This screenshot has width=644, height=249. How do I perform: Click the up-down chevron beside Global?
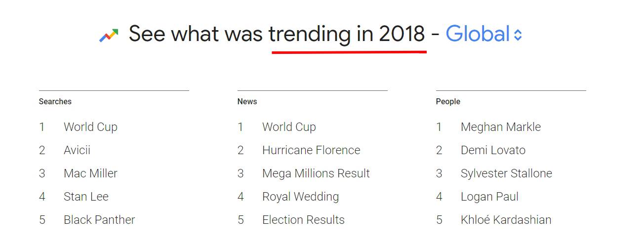click(x=518, y=35)
